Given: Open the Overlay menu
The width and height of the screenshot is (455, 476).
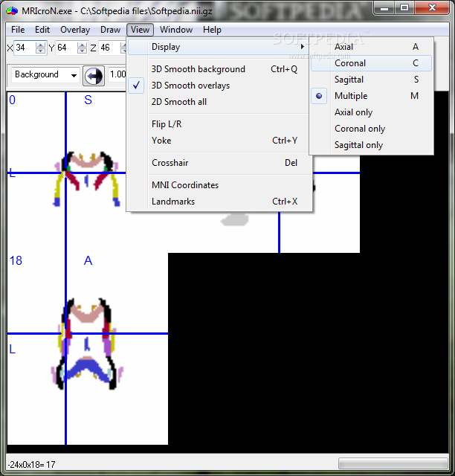Looking at the screenshot, I should click(75, 30).
